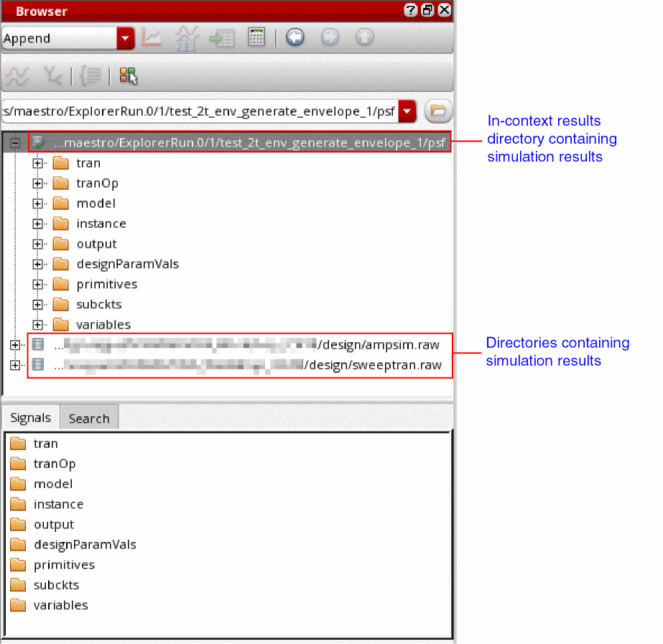Screen dimensions: 663x644
Task: Click the blue back navigation arrow
Action: tap(295, 37)
